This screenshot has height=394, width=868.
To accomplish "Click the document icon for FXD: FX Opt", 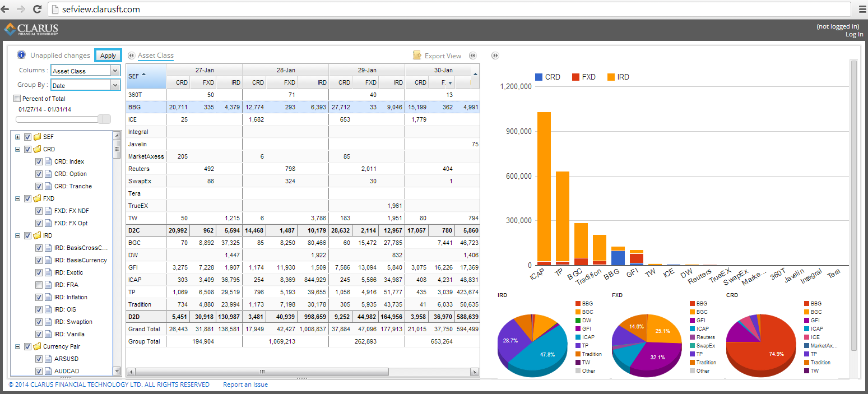I will tap(49, 223).
